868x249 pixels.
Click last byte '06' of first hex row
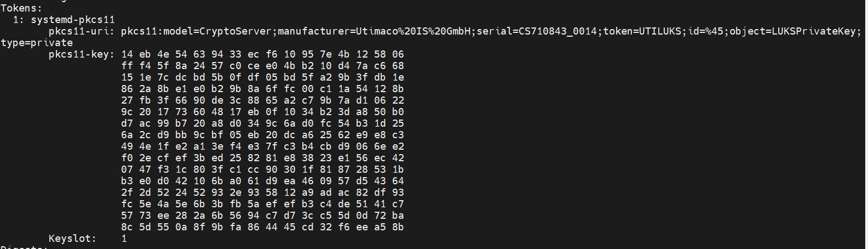pyautogui.click(x=398, y=54)
